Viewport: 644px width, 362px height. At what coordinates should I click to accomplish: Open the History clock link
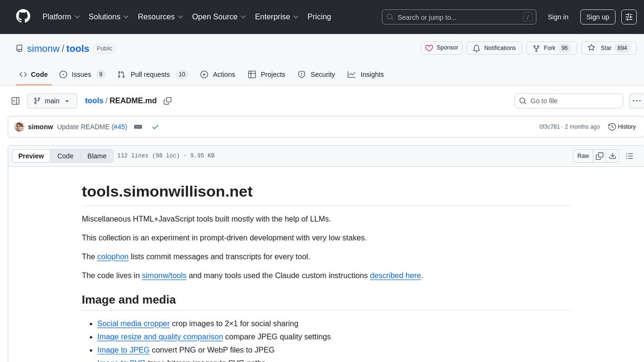tap(622, 127)
